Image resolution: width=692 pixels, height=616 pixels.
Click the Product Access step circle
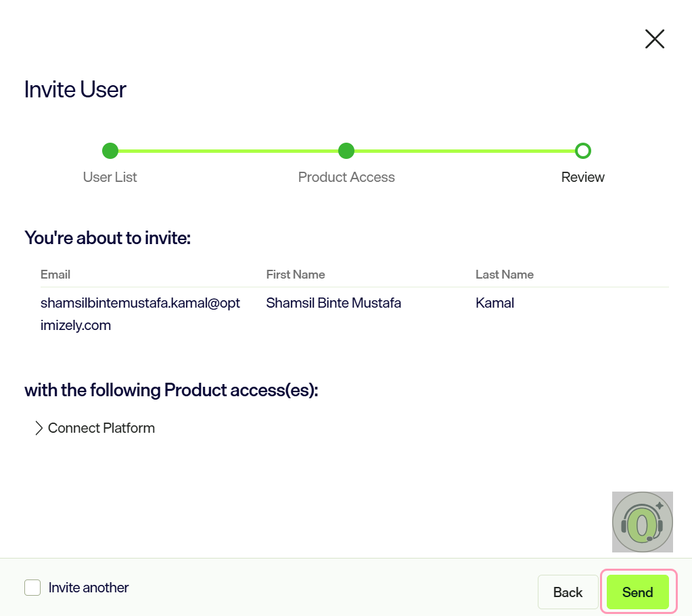[x=346, y=151]
